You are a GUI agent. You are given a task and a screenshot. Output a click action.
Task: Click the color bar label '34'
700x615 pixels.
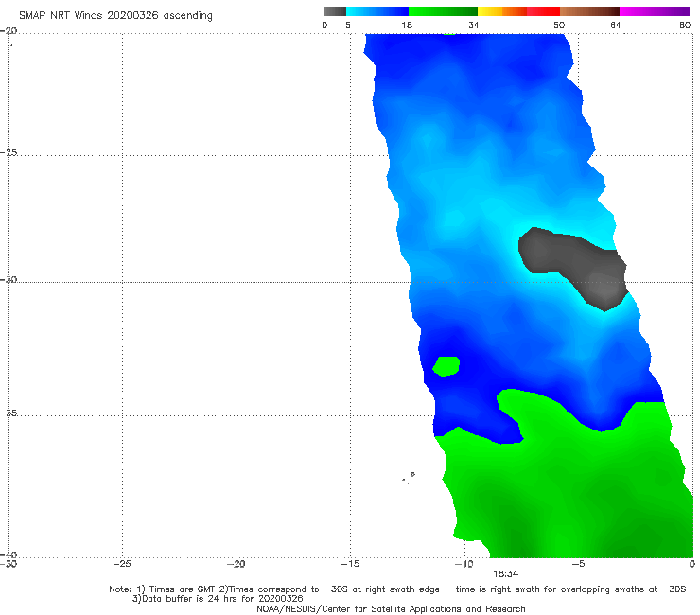[x=474, y=25]
